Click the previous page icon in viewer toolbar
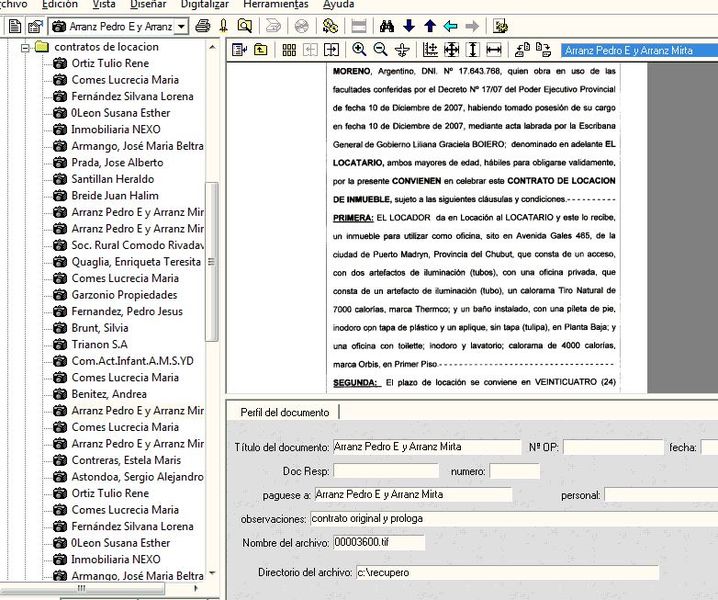Image resolution: width=718 pixels, height=600 pixels. [x=310, y=49]
